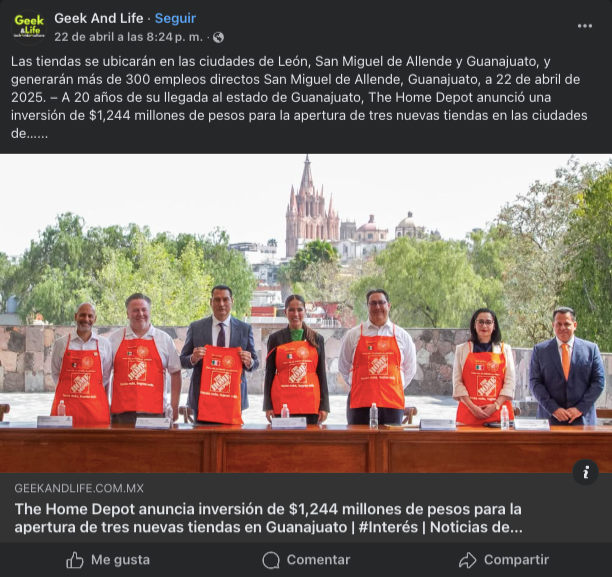
Task: Click the GEEKANDLIFE.COM.MX domain text
Action: tap(79, 488)
